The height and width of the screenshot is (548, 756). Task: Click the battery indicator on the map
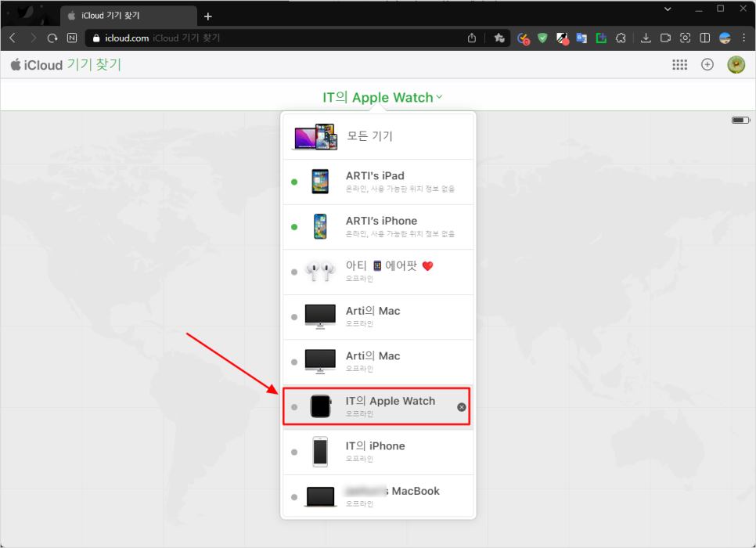tap(740, 120)
